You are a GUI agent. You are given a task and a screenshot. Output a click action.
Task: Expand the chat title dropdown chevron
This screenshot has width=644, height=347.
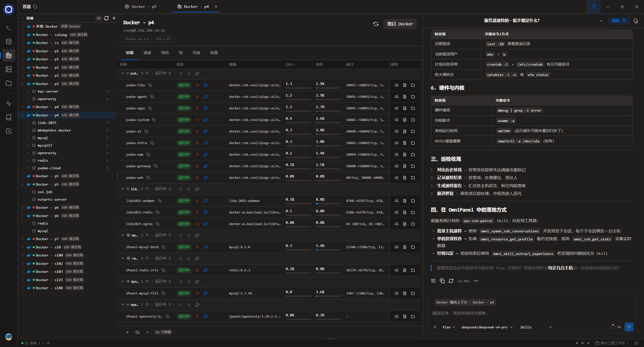pos(601,21)
